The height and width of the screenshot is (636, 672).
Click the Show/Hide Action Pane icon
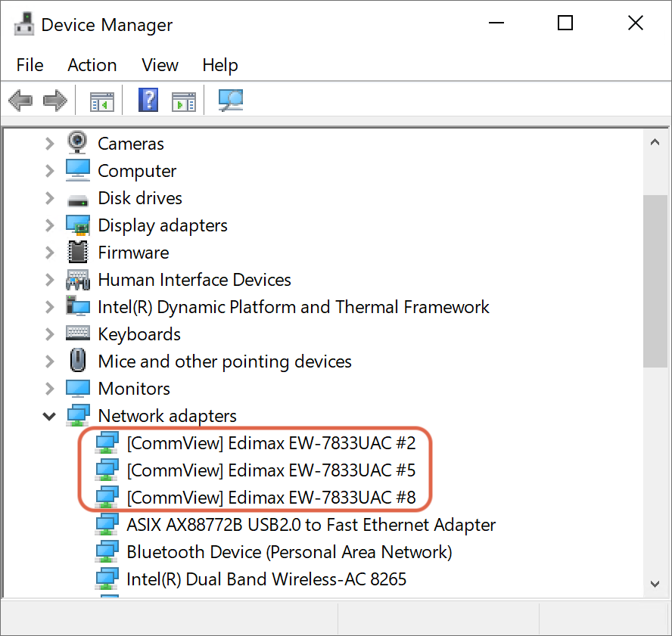[x=184, y=101]
